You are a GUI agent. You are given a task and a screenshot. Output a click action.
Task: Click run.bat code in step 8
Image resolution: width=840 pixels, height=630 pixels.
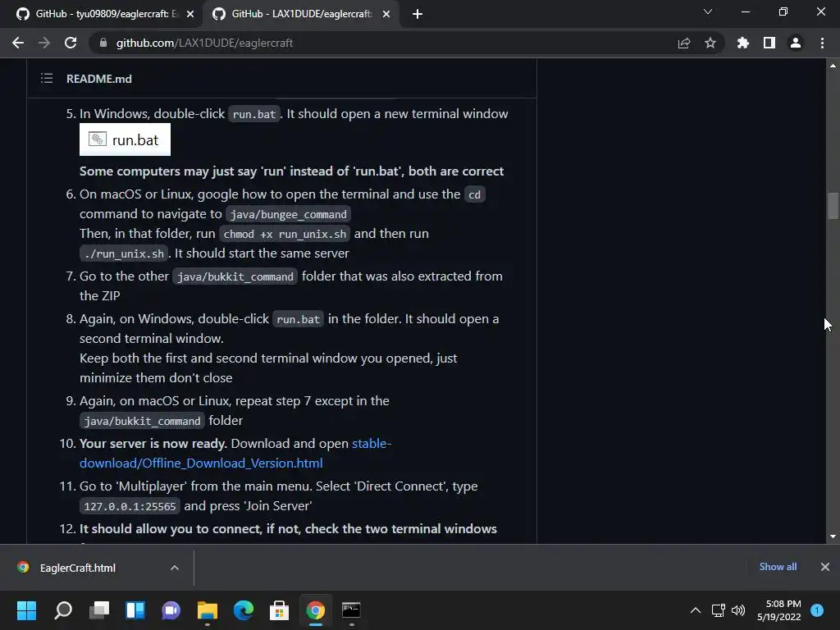[298, 319]
